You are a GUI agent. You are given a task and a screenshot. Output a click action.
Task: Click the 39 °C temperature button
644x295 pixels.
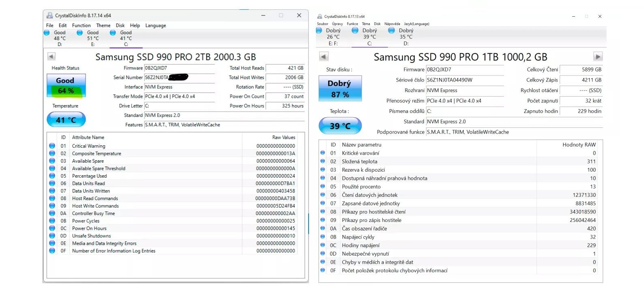click(340, 126)
